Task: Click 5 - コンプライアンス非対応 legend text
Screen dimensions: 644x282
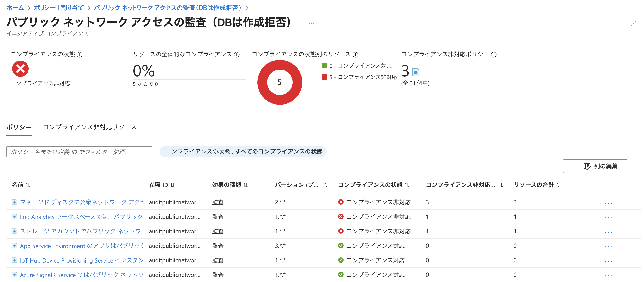Action: point(363,77)
